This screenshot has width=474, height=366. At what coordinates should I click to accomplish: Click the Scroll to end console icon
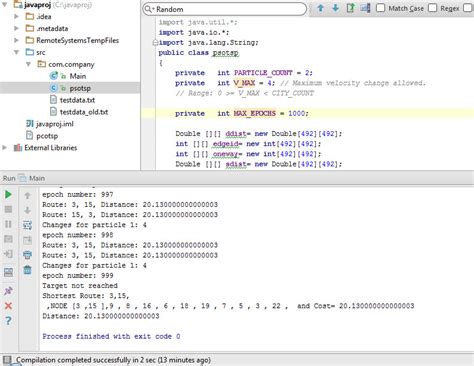coord(27,240)
